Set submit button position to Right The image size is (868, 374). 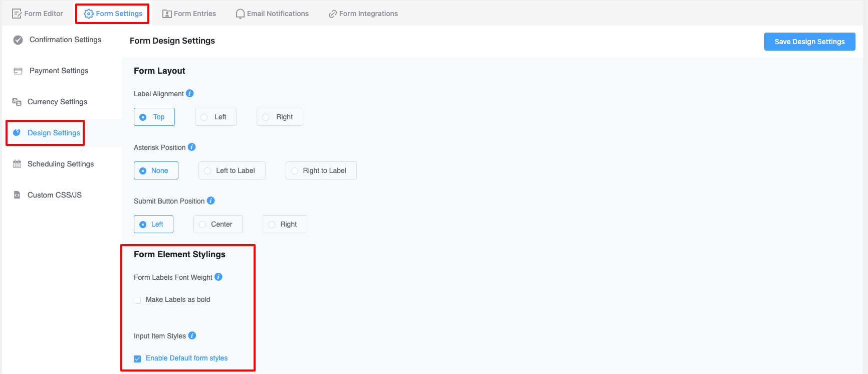285,224
